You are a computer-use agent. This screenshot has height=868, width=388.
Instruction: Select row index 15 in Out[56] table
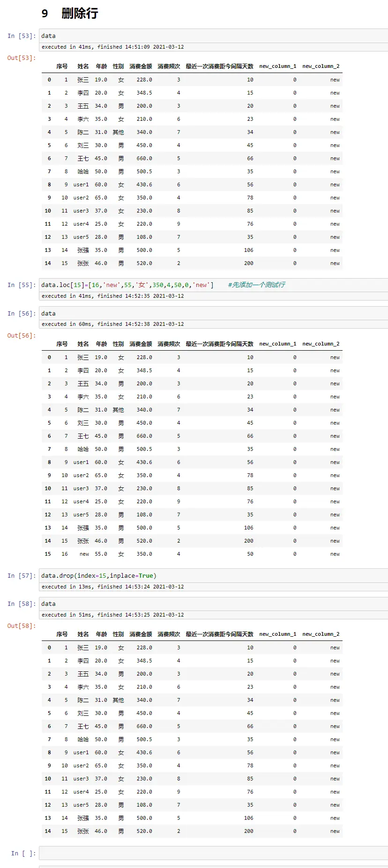coord(48,554)
